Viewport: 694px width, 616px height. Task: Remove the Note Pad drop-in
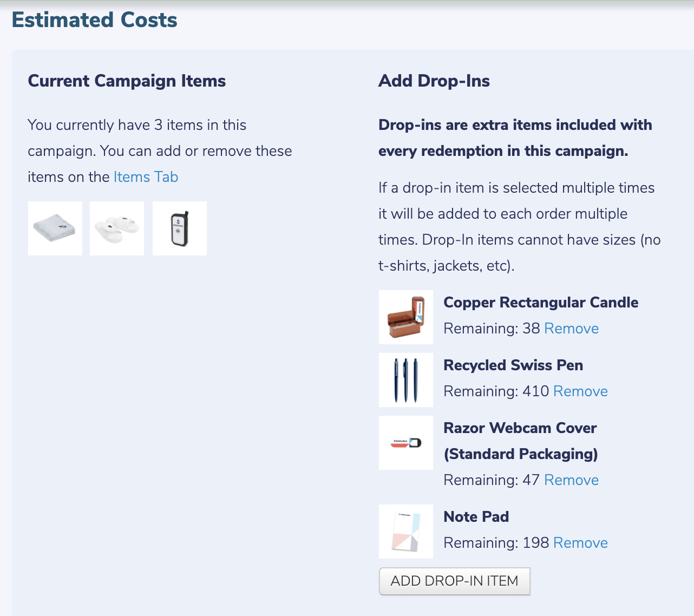click(580, 543)
